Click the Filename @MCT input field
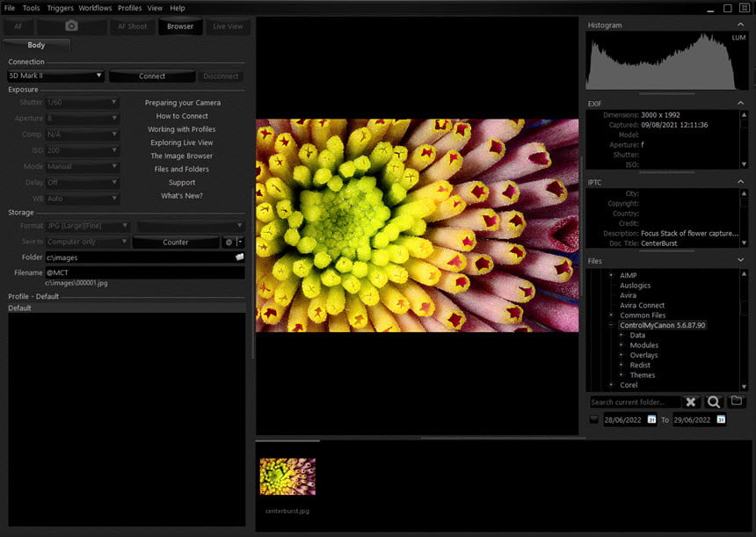 pyautogui.click(x=145, y=272)
